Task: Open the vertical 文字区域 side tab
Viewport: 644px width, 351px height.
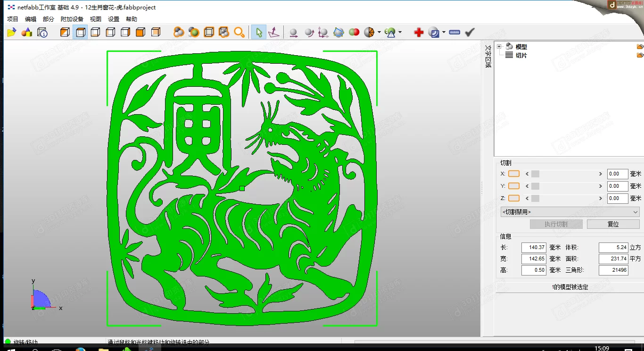Action: 488,57
